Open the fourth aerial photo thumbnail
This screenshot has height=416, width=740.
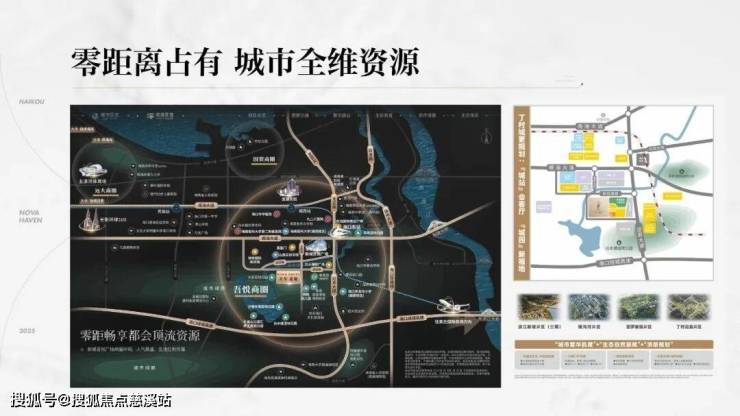pyautogui.click(x=689, y=307)
